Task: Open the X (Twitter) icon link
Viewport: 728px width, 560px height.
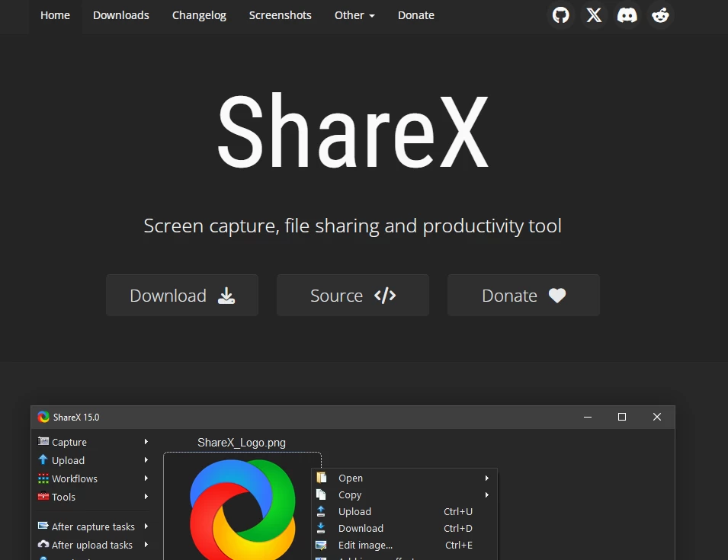Action: point(594,15)
